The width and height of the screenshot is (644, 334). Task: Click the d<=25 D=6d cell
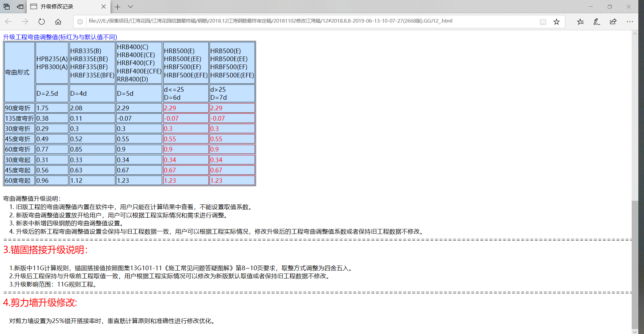[x=186, y=93]
